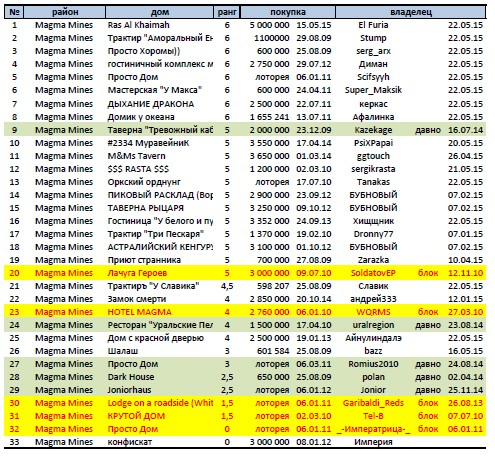495x458 pixels.
Task: Click the "HOTEL MAGMA" highlighted cell
Action: click(x=139, y=312)
